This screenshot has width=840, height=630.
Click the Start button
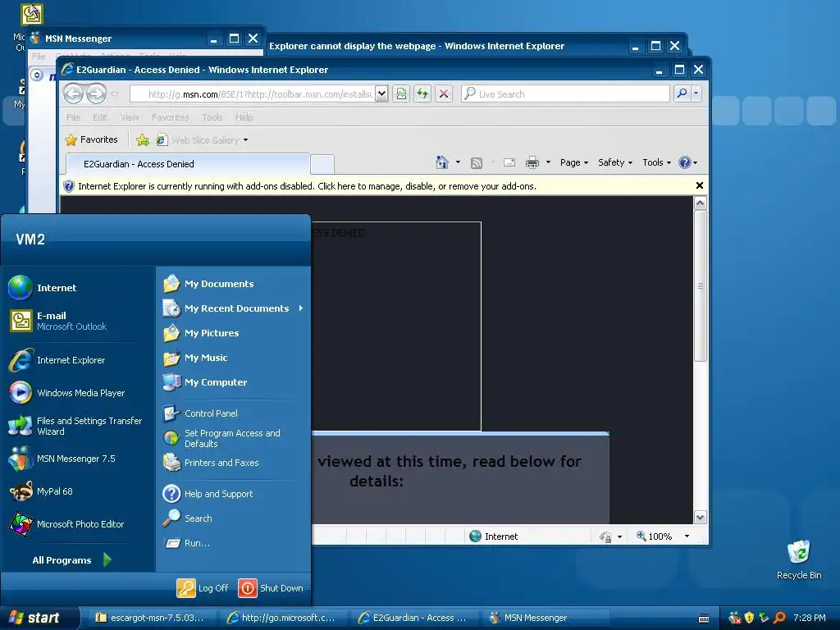click(x=39, y=618)
